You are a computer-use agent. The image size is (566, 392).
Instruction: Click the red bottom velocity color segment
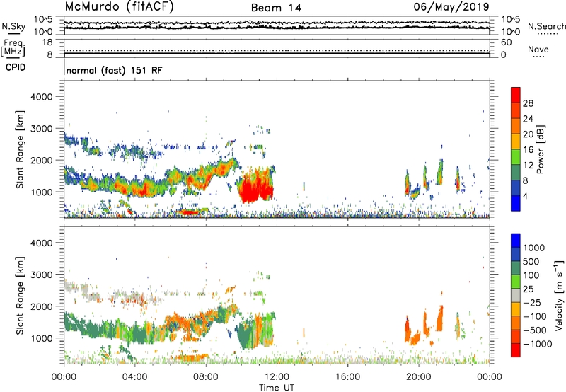(516, 350)
